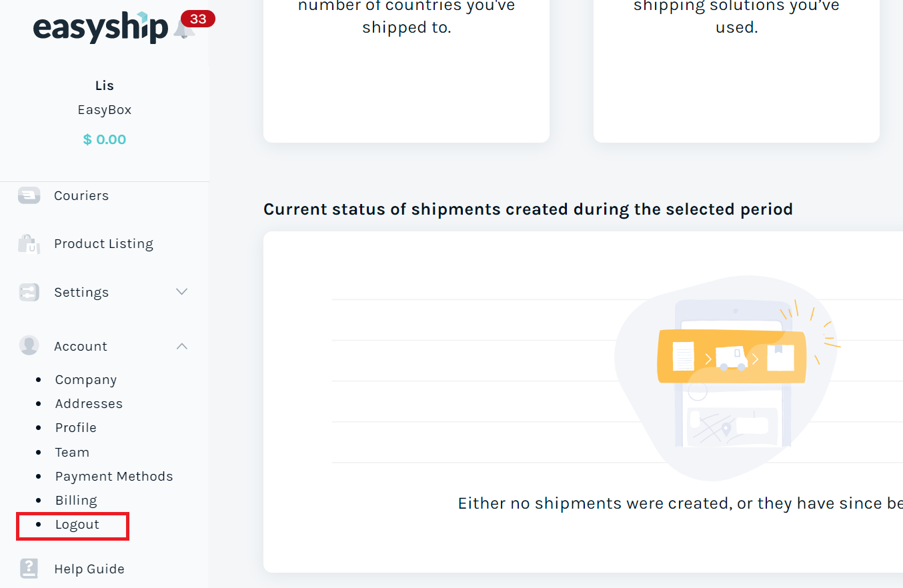This screenshot has height=588, width=903.
Task: Click the EasyBox company name
Action: point(104,109)
